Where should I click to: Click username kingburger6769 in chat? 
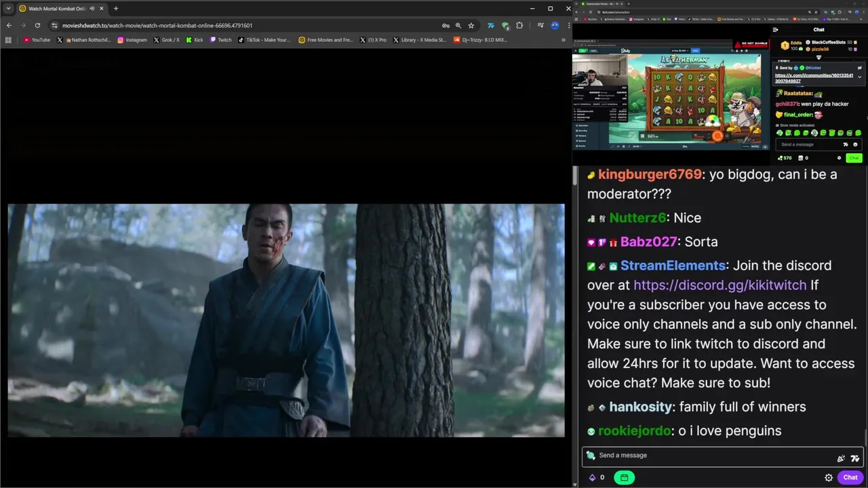coord(650,174)
